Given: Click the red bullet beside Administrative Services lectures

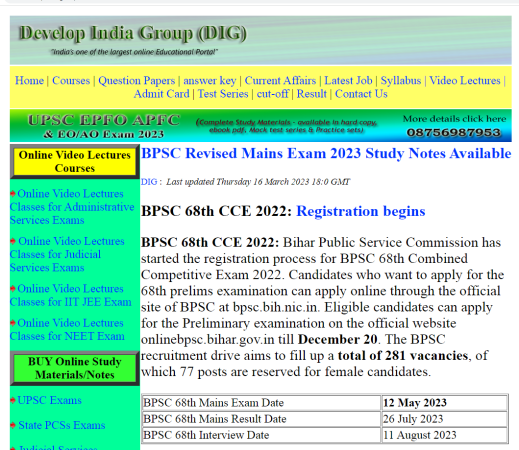Looking at the screenshot, I should [13, 194].
